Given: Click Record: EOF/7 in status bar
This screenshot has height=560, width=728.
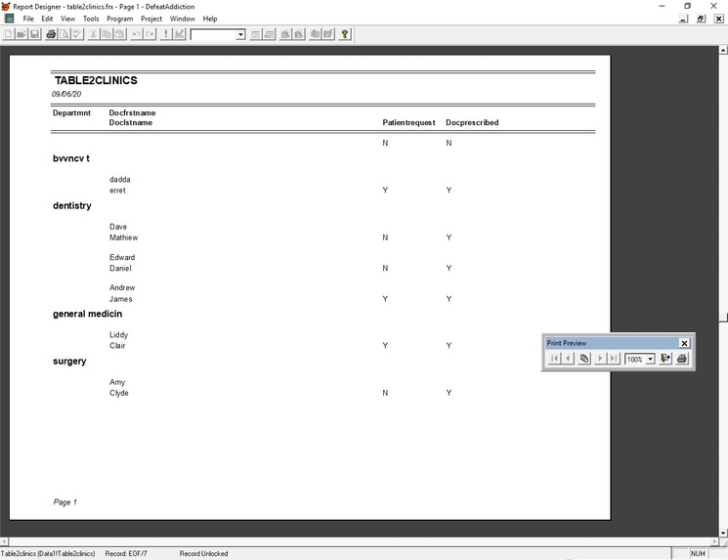Looking at the screenshot, I should tap(126, 553).
